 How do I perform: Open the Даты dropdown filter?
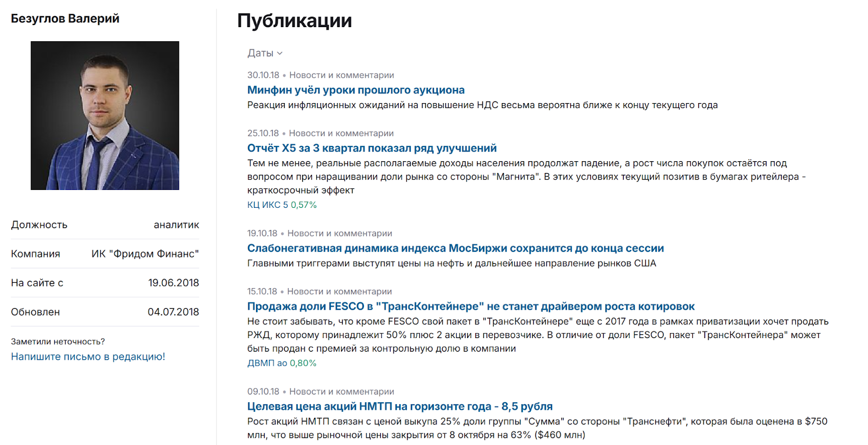coord(265,53)
